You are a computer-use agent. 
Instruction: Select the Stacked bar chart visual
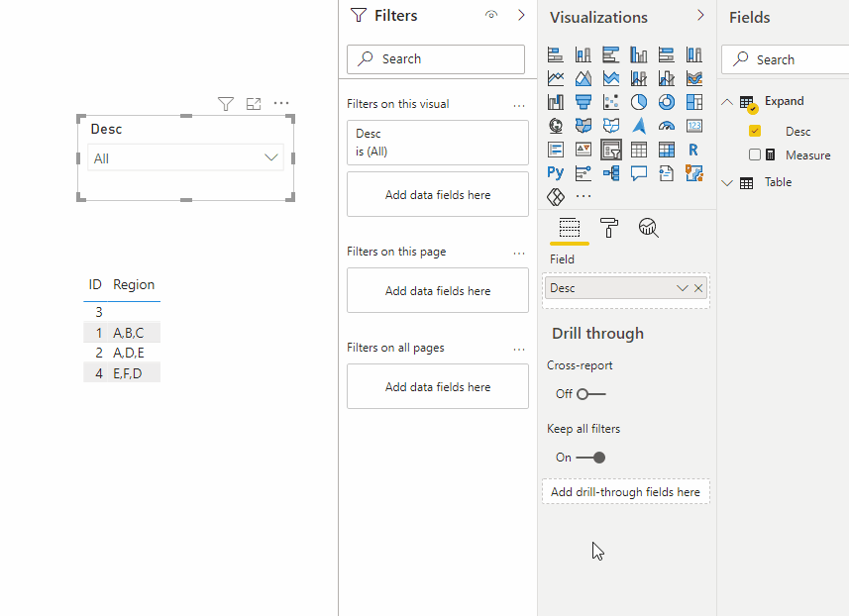pyautogui.click(x=556, y=54)
